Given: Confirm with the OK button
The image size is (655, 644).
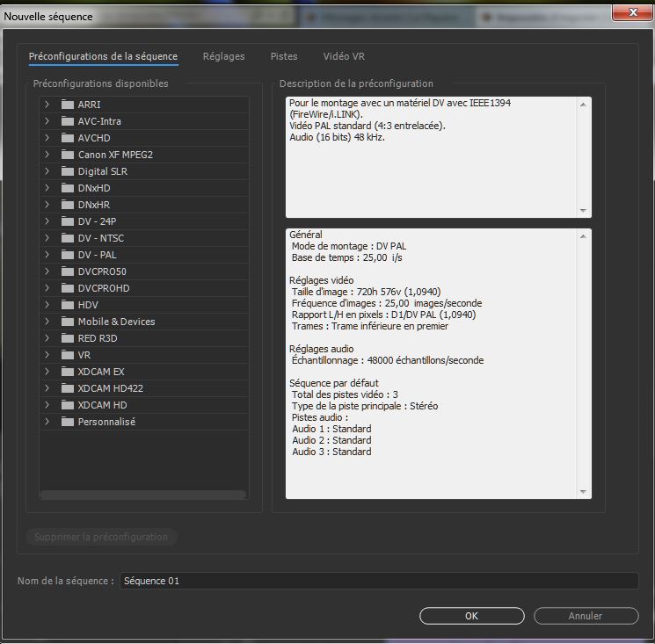Looking at the screenshot, I should point(471,616).
